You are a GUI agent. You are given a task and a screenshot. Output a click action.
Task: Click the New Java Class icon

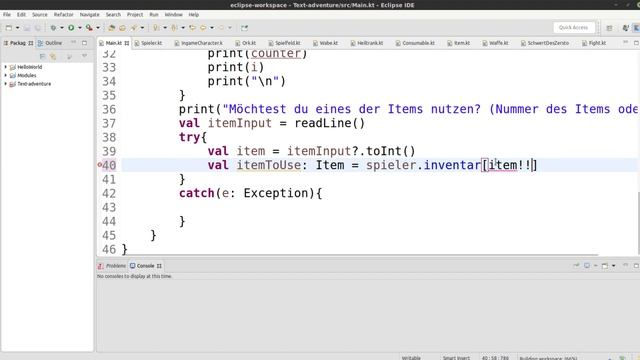[x=122, y=28]
